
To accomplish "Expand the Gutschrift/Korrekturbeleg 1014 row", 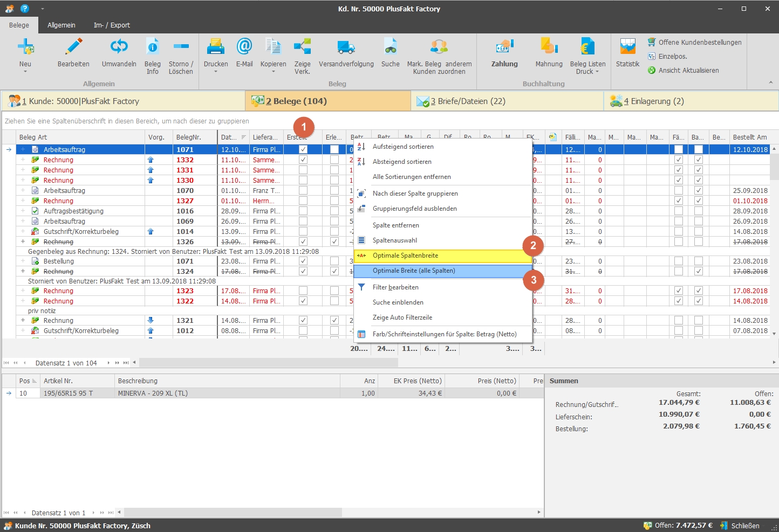I will (23, 231).
